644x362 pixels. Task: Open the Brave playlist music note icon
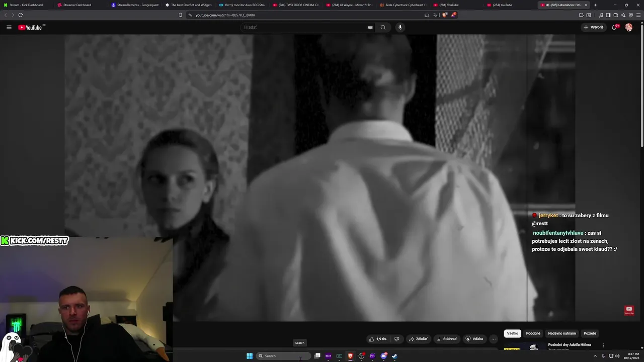(x=601, y=15)
